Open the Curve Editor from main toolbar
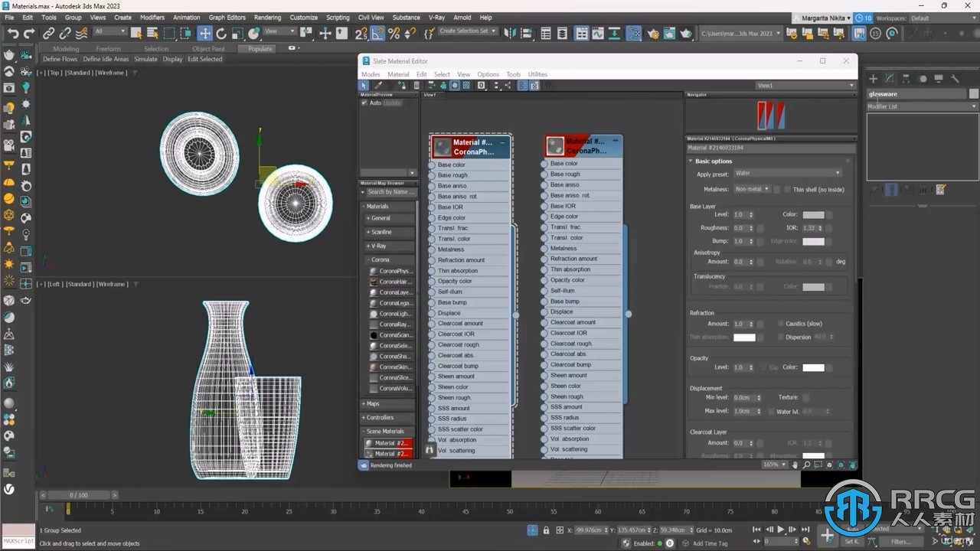This screenshot has height=551, width=980. click(599, 33)
